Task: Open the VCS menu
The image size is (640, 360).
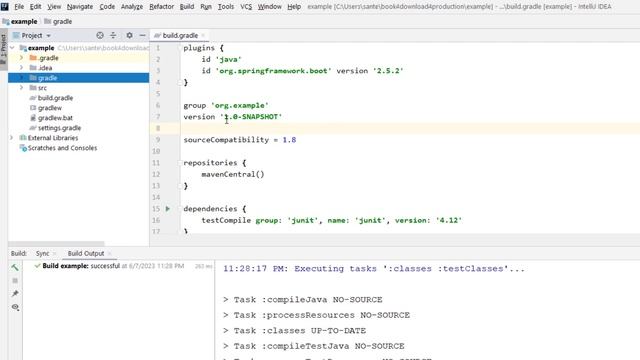Action: [246, 7]
